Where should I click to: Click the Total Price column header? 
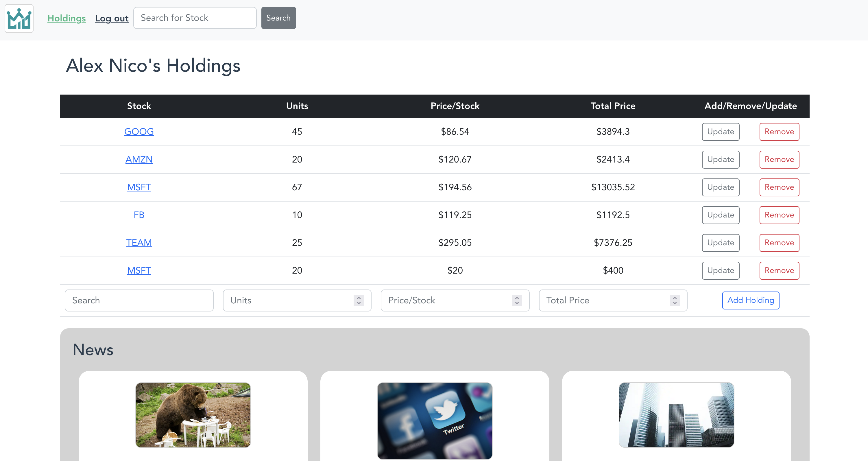pos(613,106)
